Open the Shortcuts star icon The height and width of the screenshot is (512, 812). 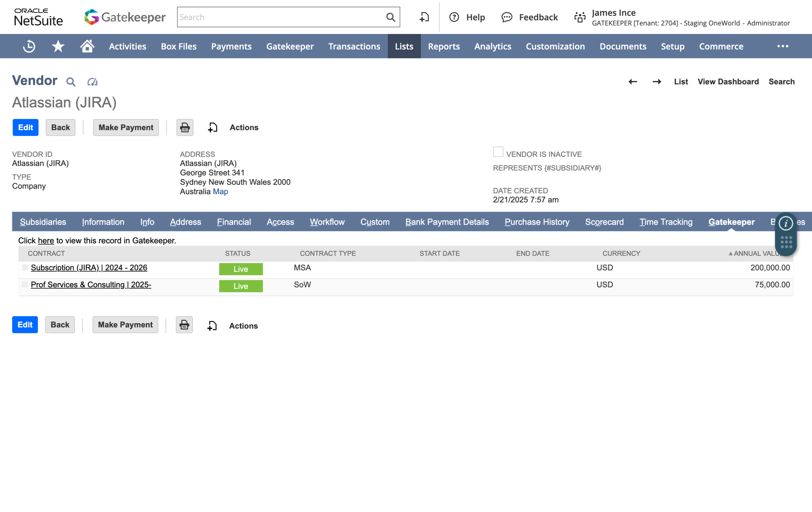58,46
